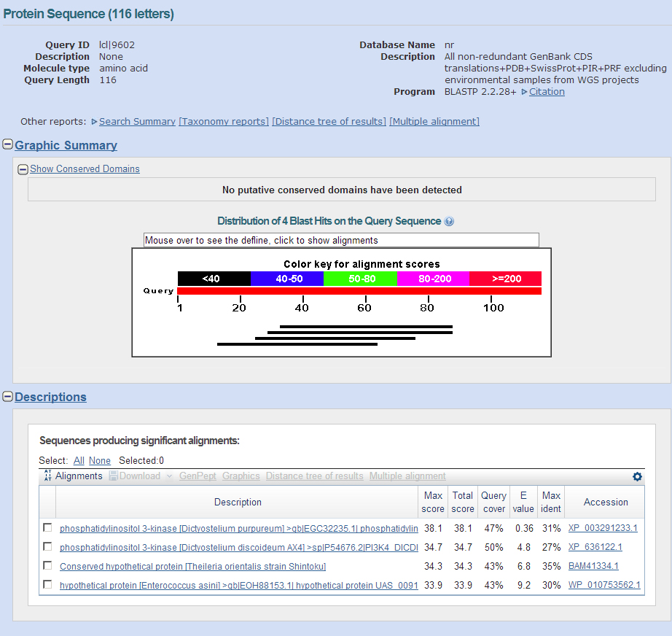Click the blue 40-50 color key
Image resolution: width=672 pixels, height=636 pixels.
pos(287,279)
